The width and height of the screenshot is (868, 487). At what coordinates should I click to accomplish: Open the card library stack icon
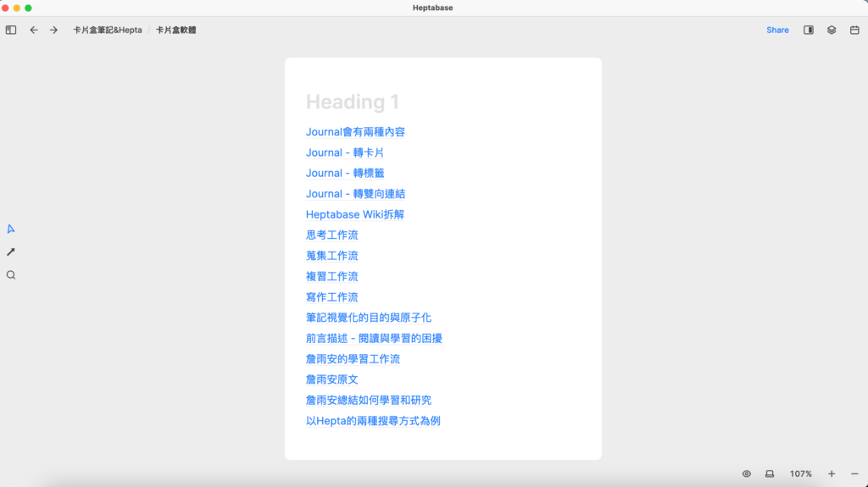(832, 30)
